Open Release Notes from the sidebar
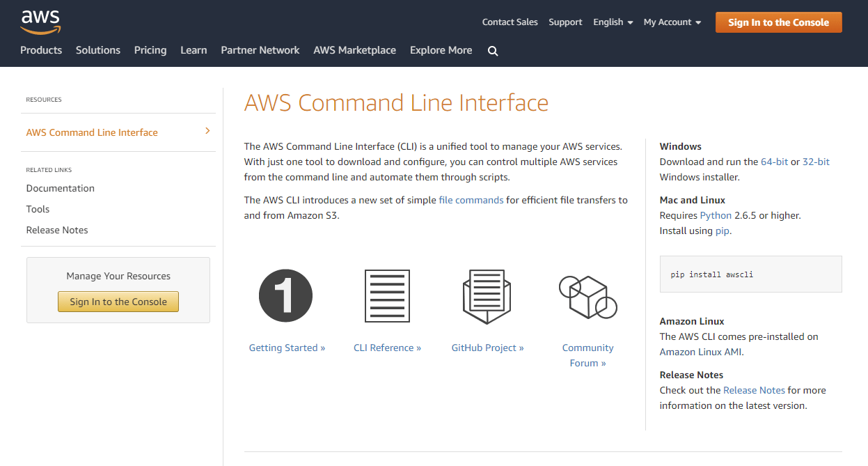The image size is (868, 466). click(56, 230)
